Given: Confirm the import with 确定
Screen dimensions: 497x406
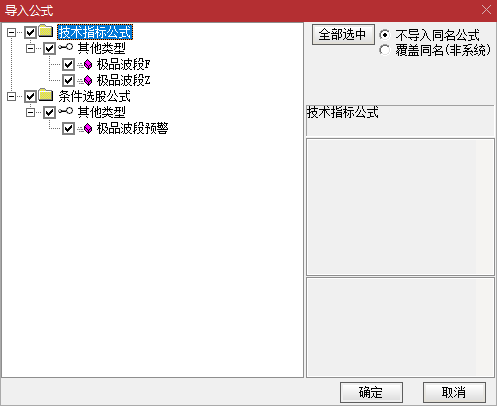Looking at the screenshot, I should tap(371, 392).
